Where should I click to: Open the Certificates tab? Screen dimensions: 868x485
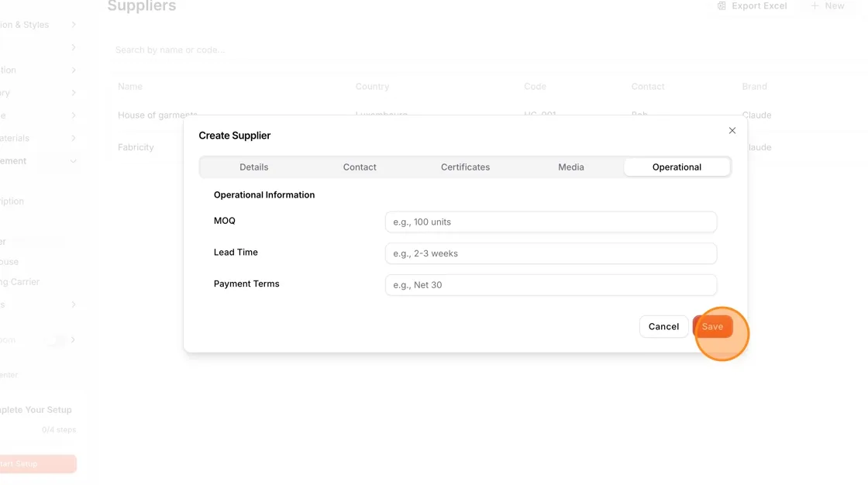[465, 167]
